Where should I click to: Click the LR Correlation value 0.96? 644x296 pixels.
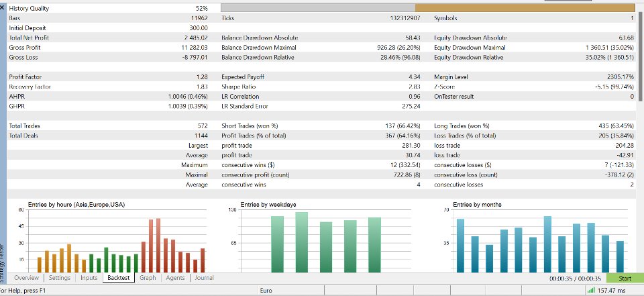415,97
